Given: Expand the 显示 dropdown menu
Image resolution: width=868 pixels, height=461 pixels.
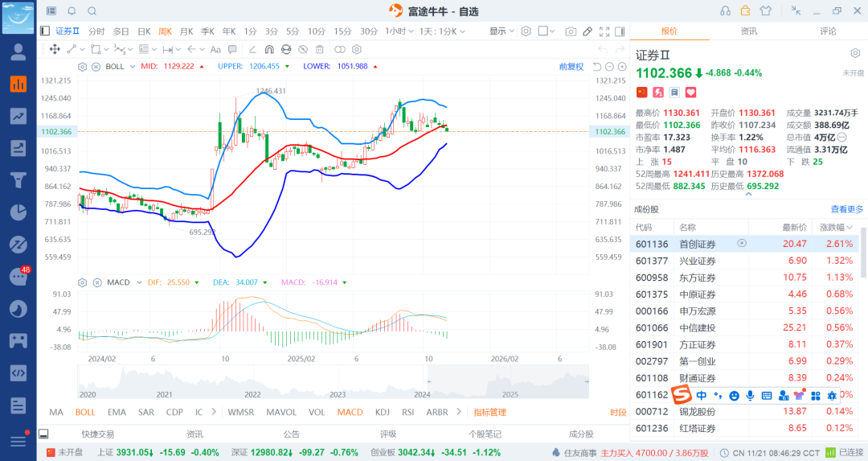Looking at the screenshot, I should [x=502, y=31].
